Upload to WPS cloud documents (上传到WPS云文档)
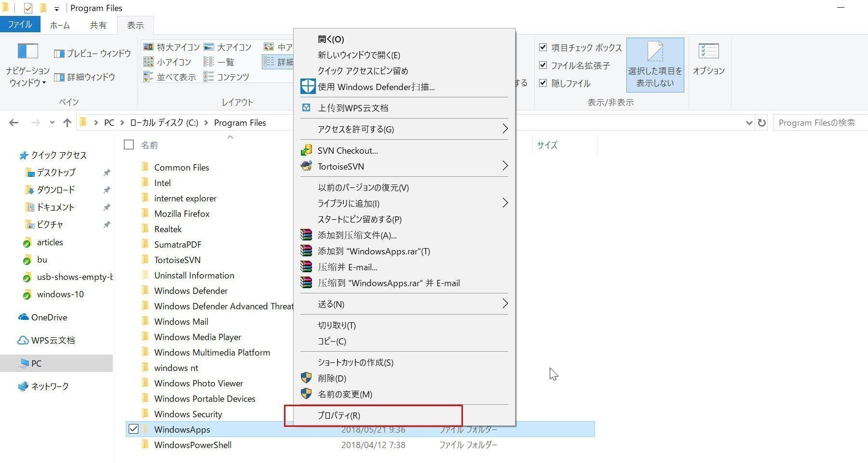This screenshot has height=463, width=868. pos(404,108)
